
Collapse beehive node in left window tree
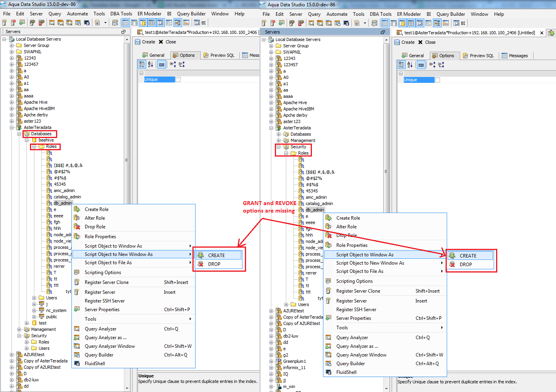(27, 140)
